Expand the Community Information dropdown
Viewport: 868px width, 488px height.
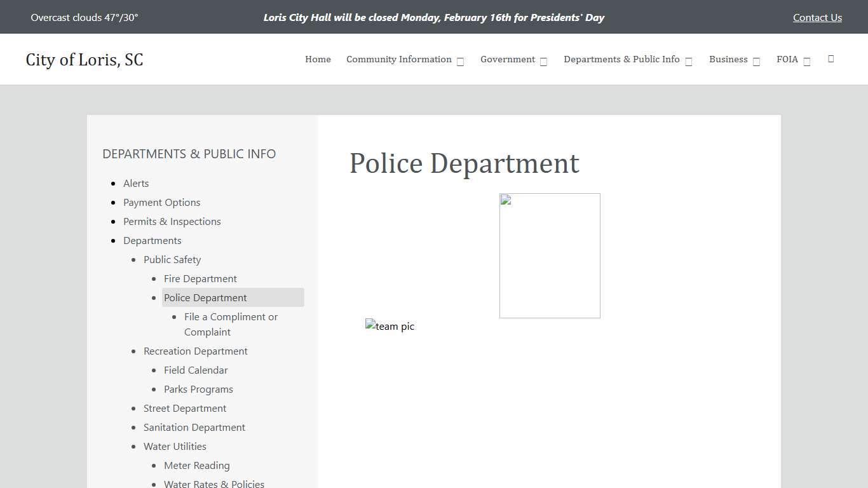click(x=459, y=60)
